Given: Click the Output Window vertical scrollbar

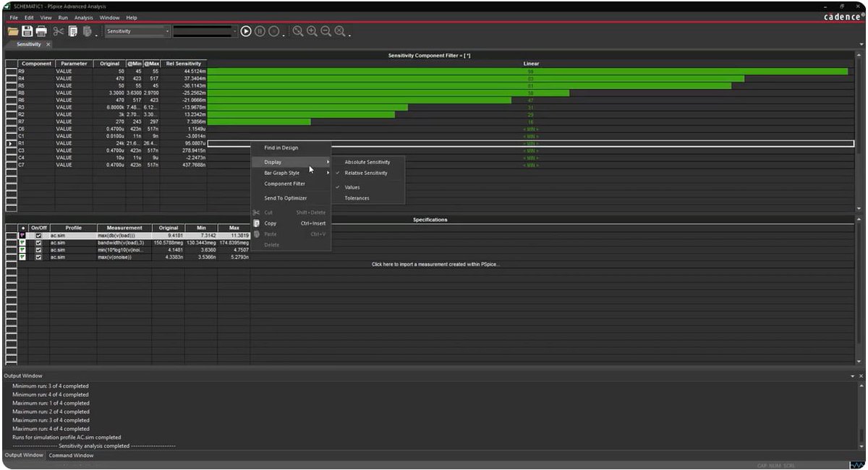Looking at the screenshot, I should click(x=860, y=416).
